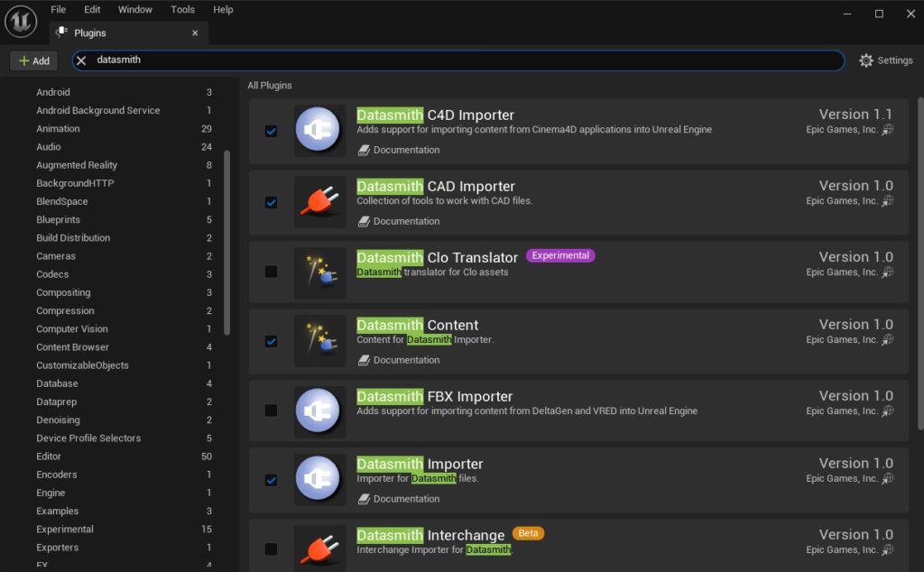Enable the Datasmith Clo Translator checkbox
Screen dimensions: 924x572
click(x=271, y=272)
